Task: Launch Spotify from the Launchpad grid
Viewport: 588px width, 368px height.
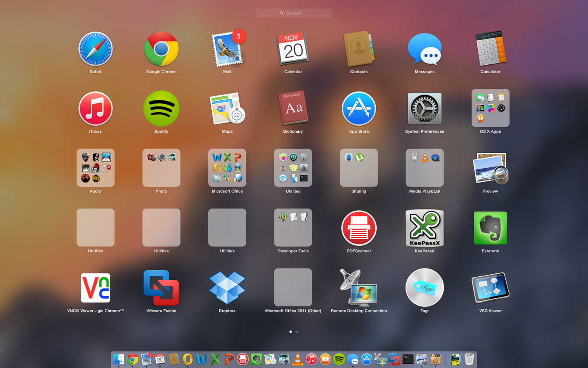Action: tap(161, 109)
